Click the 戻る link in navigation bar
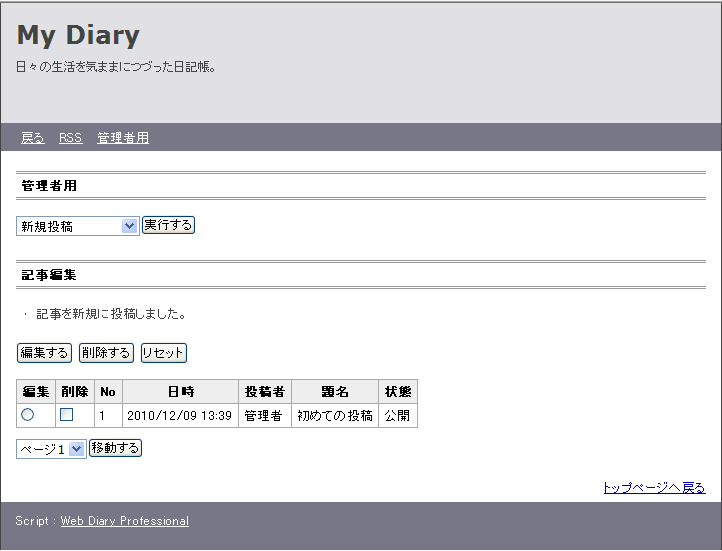This screenshot has width=722, height=551. point(32,138)
